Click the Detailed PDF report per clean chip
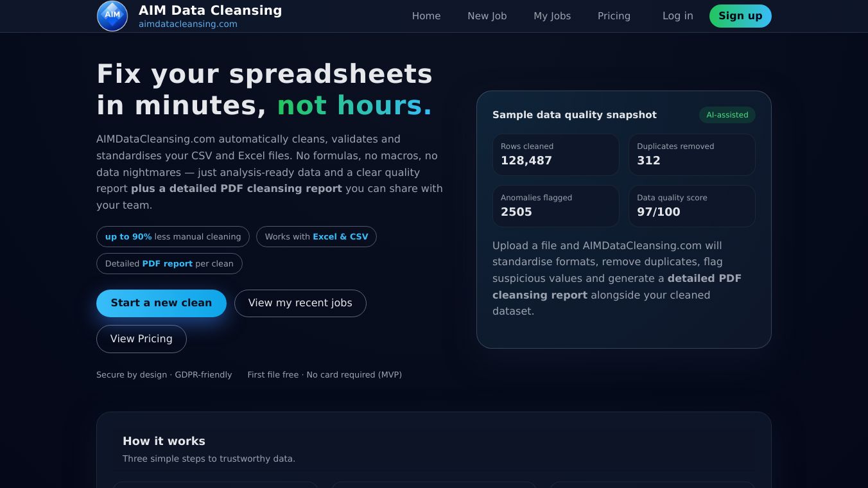868x488 pixels. pyautogui.click(x=169, y=263)
